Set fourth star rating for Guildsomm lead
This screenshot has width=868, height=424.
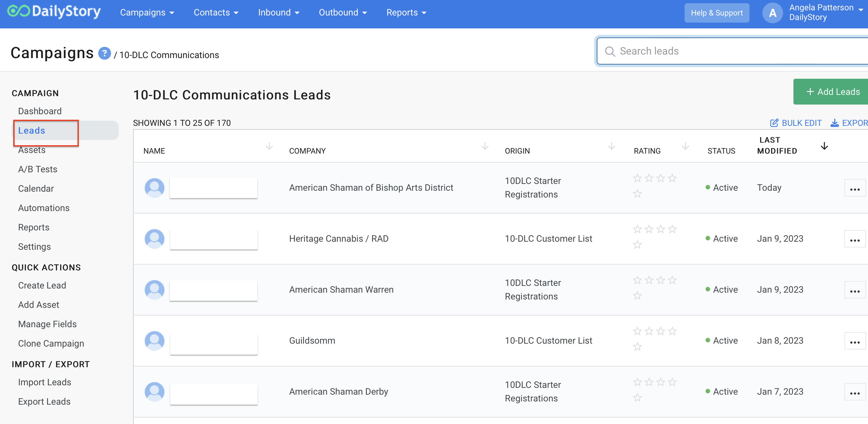coord(672,331)
